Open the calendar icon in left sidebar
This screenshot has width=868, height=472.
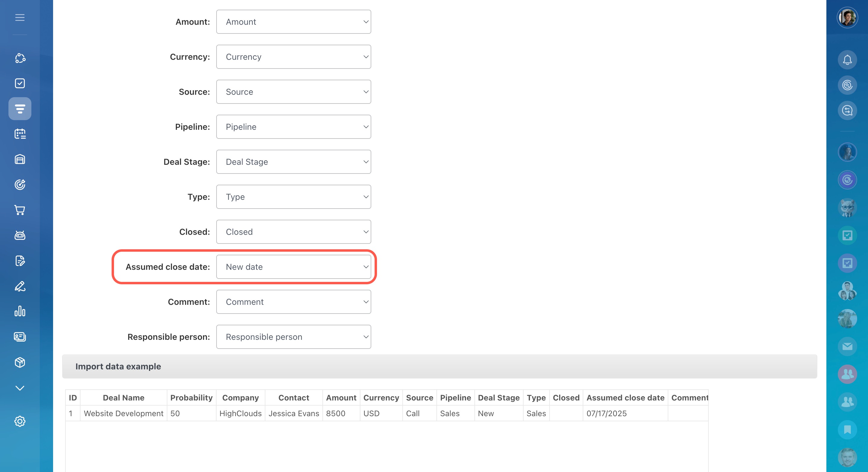20,134
